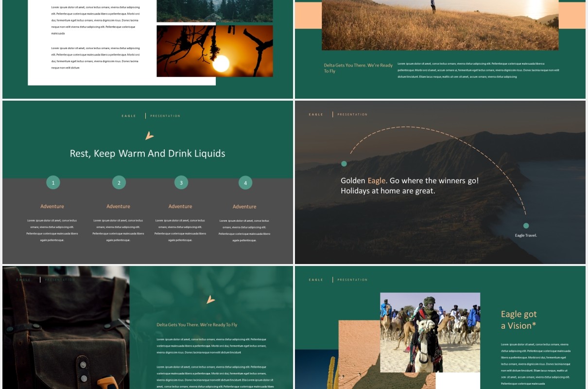The width and height of the screenshot is (588, 389).
Task: Select the numbered circle 3
Action: pos(181,182)
